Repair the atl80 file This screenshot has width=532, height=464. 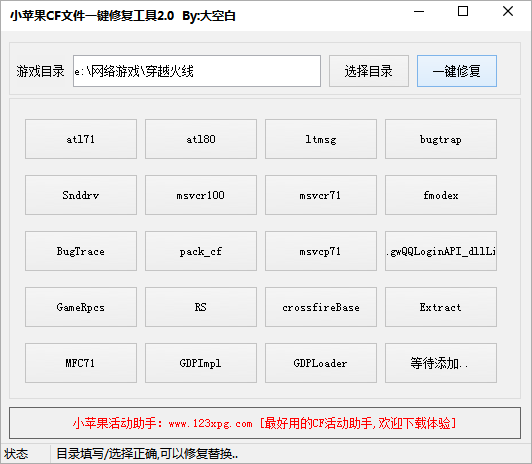(x=201, y=139)
